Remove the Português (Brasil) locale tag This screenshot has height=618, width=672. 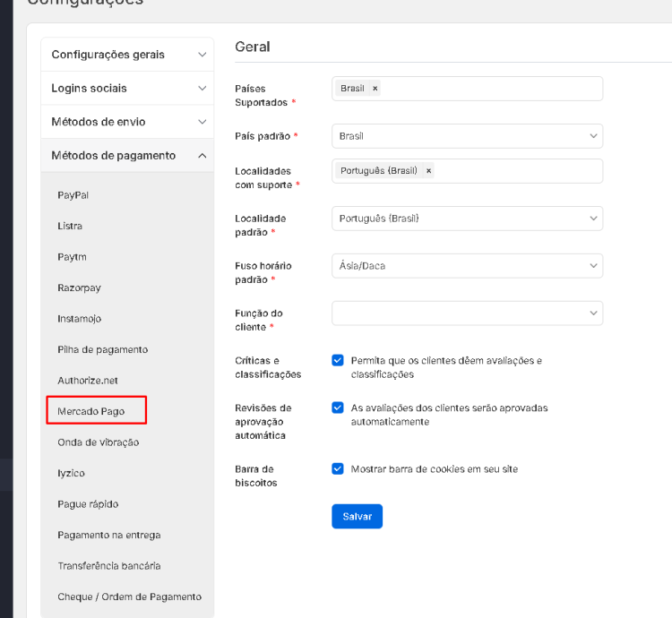pyautogui.click(x=428, y=170)
